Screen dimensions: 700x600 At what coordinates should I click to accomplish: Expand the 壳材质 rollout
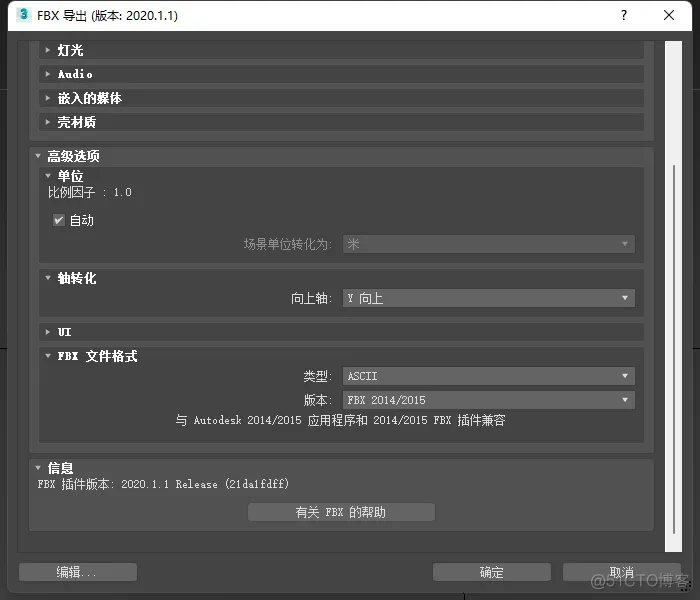tap(341, 122)
